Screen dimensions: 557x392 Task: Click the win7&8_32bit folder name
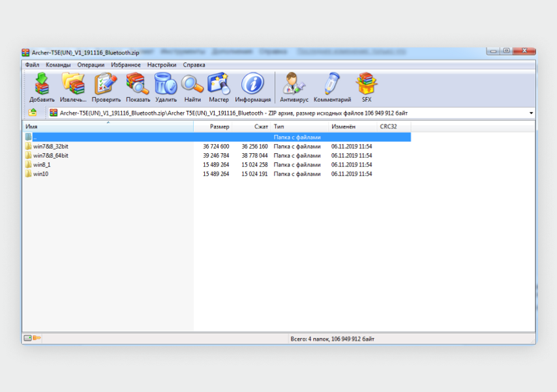(x=51, y=146)
